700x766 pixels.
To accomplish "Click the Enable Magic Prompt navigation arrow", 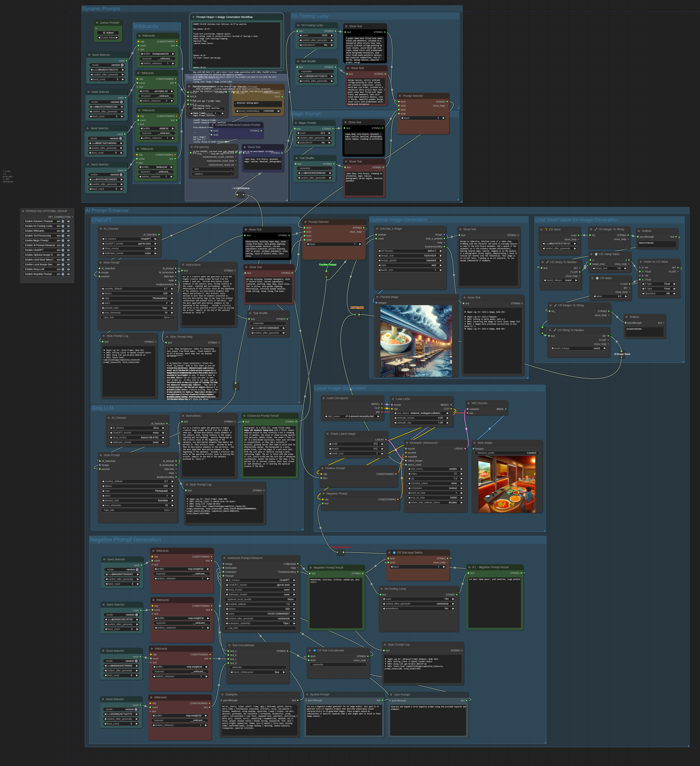I will tap(69, 240).
